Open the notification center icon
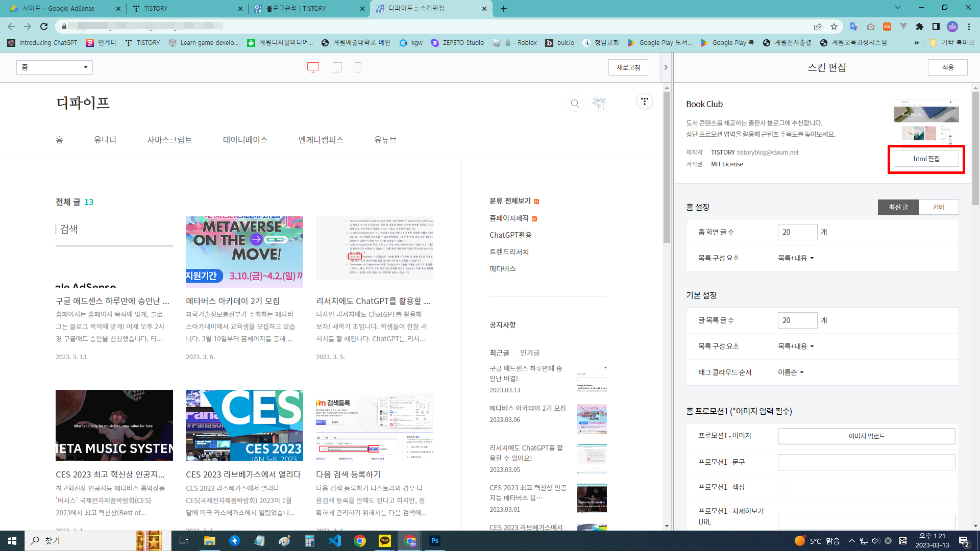980x551 pixels. [964, 541]
